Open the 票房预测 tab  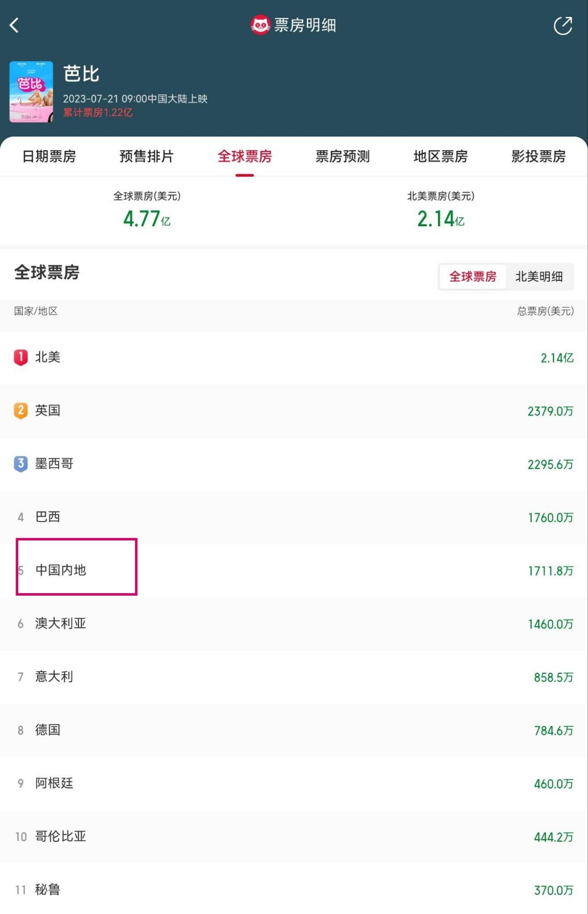click(x=343, y=156)
